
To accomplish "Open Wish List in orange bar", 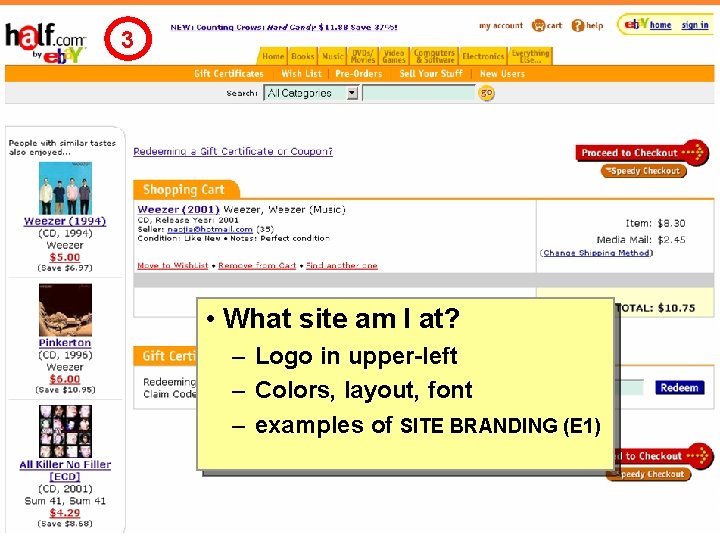I will click(301, 74).
